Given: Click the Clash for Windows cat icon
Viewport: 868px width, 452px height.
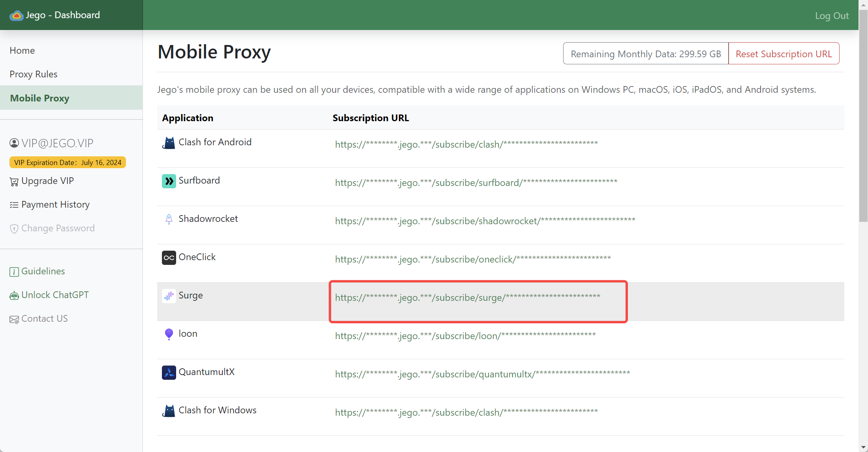Looking at the screenshot, I should click(x=169, y=411).
